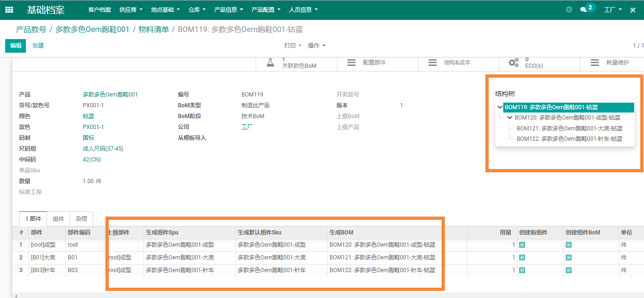This screenshot has width=644, height=298.
Task: Click the 编辑 button
Action: [x=16, y=46]
